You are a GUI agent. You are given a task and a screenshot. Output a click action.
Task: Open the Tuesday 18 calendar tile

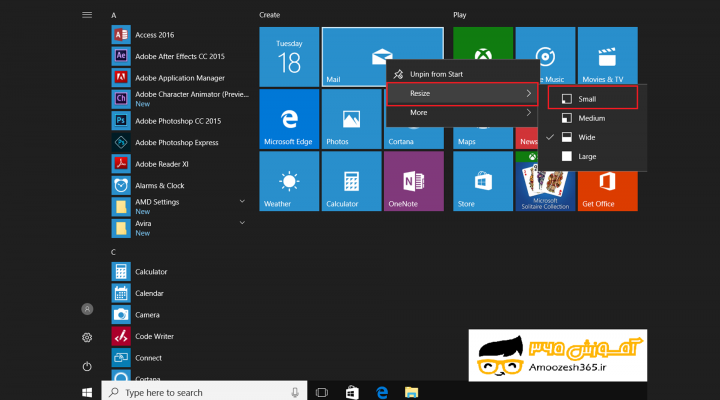(x=289, y=57)
